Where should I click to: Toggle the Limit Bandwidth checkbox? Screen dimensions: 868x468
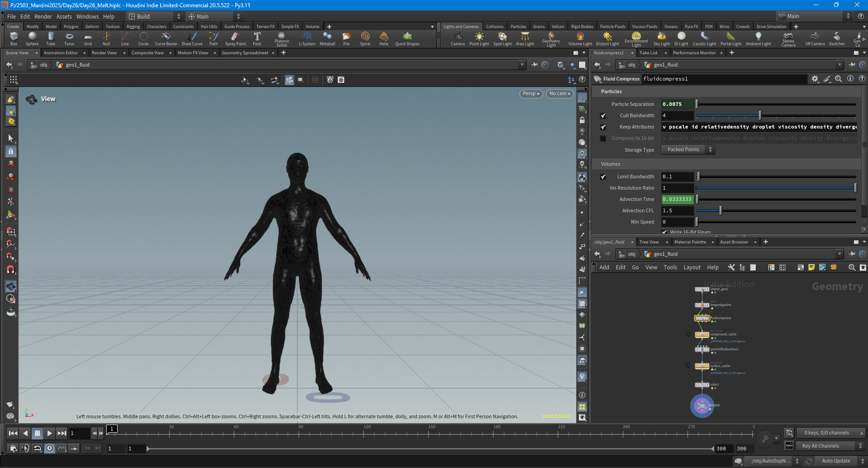tap(603, 177)
